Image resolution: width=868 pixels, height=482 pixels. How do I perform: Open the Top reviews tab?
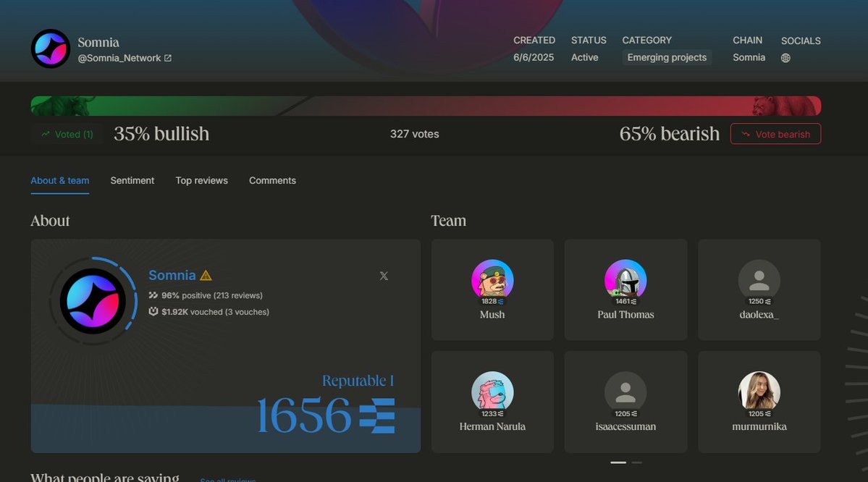pos(201,181)
